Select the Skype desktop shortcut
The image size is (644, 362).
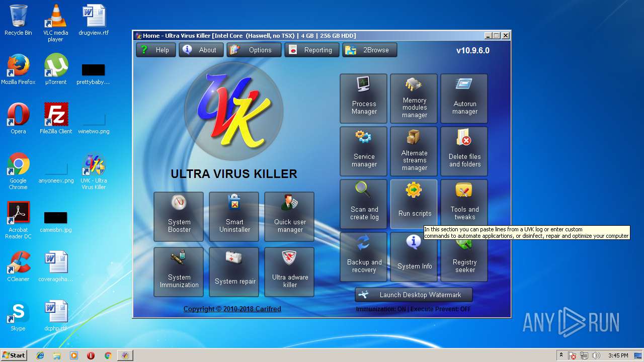[18, 316]
